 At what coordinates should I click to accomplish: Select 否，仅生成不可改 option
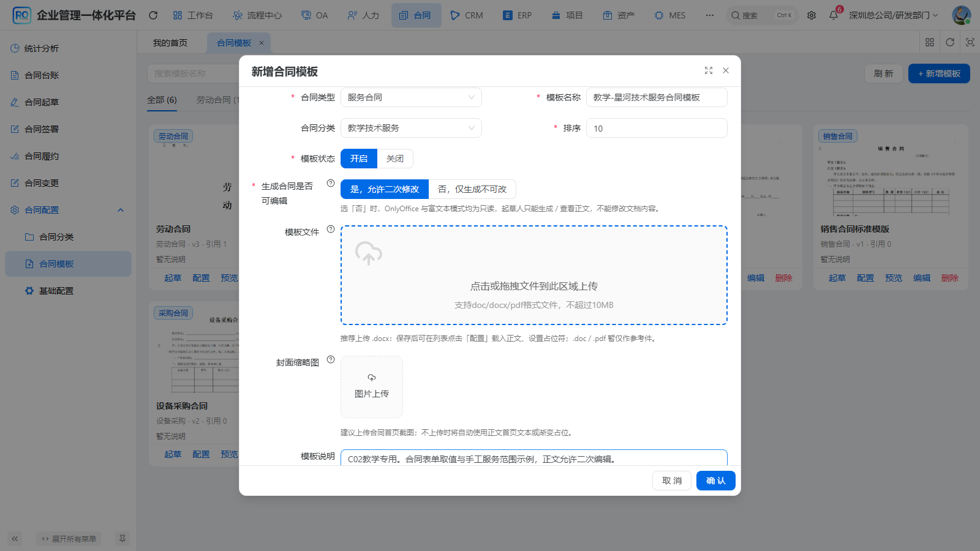pos(472,189)
